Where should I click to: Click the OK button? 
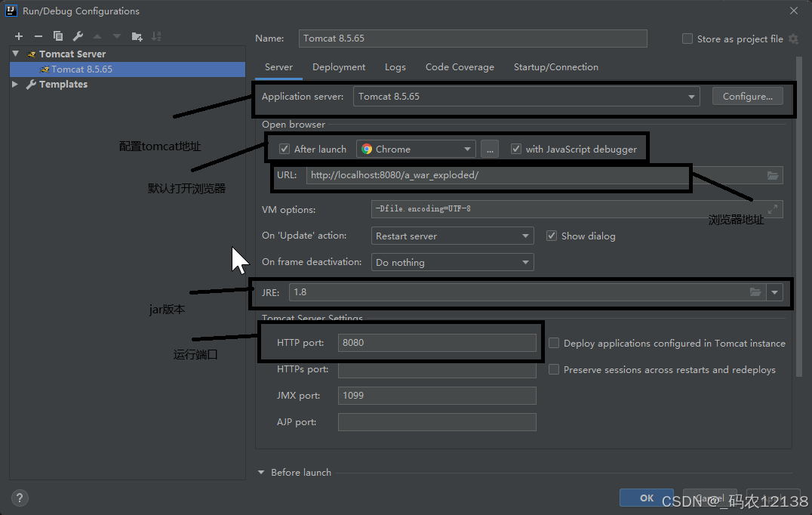pyautogui.click(x=646, y=498)
